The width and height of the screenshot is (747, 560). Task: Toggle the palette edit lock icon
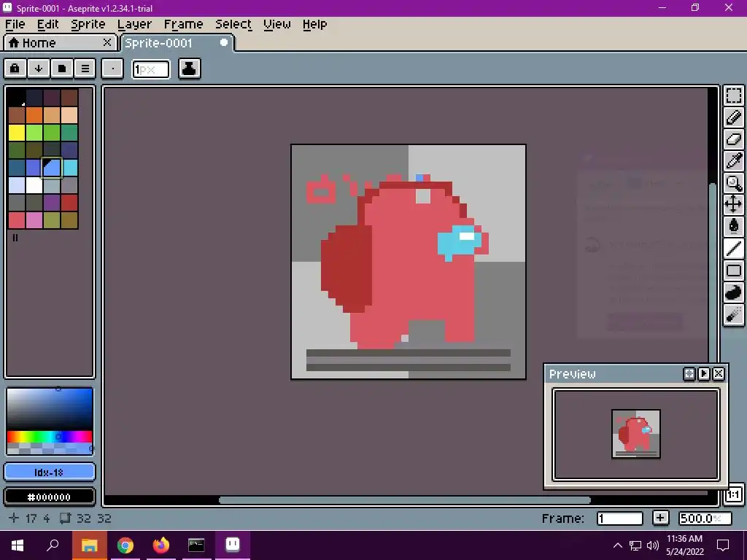coord(15,69)
